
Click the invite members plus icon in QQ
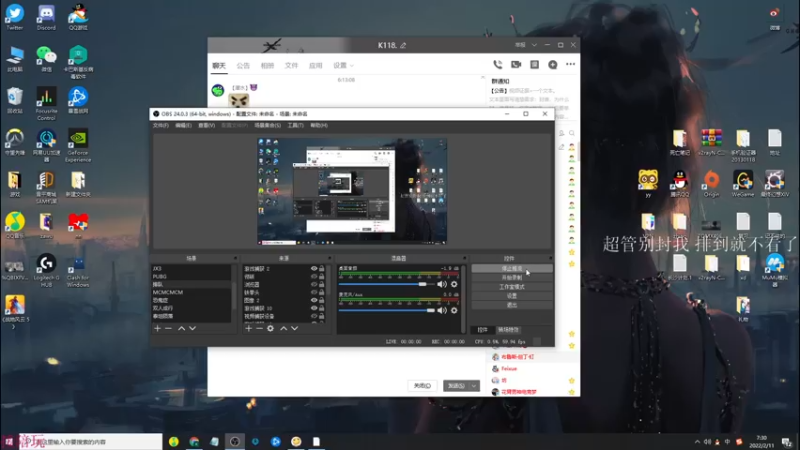tap(553, 65)
